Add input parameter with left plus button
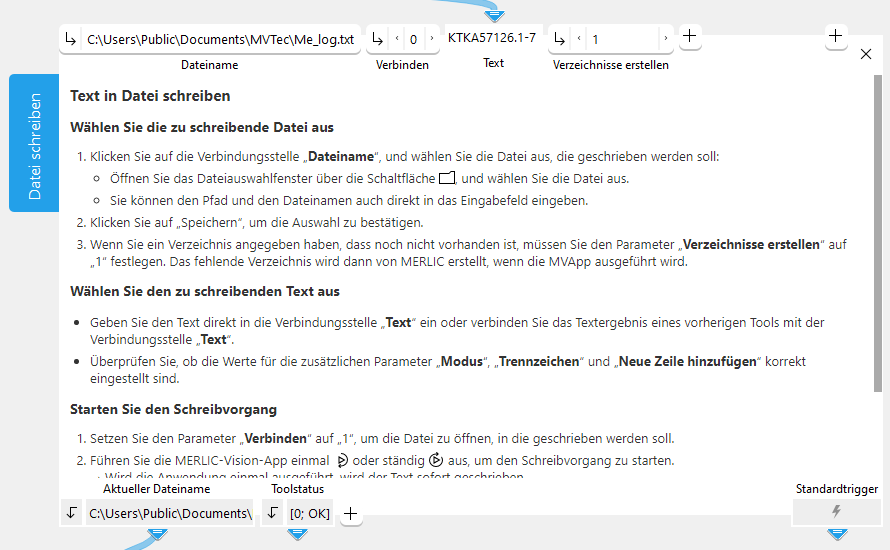The height and width of the screenshot is (550, 890). point(690,36)
